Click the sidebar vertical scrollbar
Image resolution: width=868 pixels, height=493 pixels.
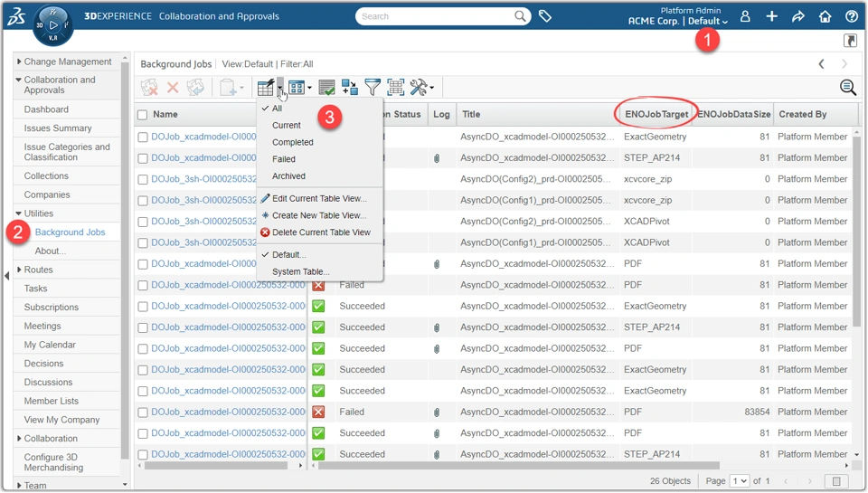125,261
